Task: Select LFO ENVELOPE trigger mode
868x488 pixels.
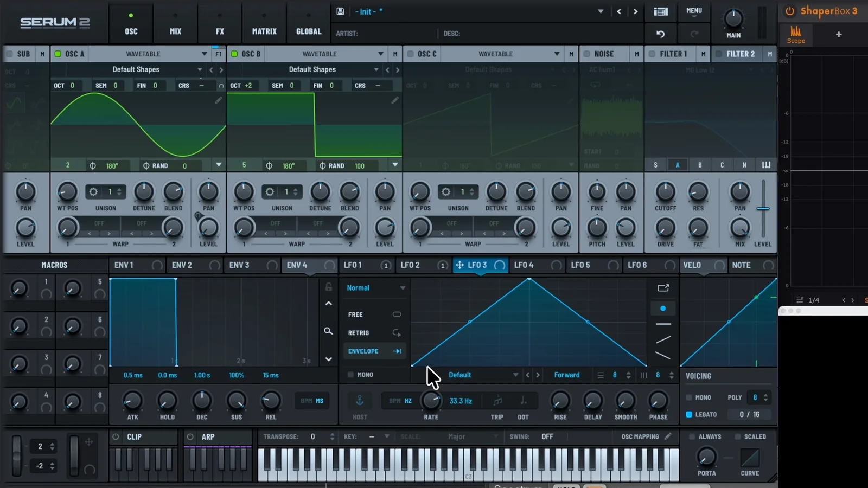Action: coord(374,351)
